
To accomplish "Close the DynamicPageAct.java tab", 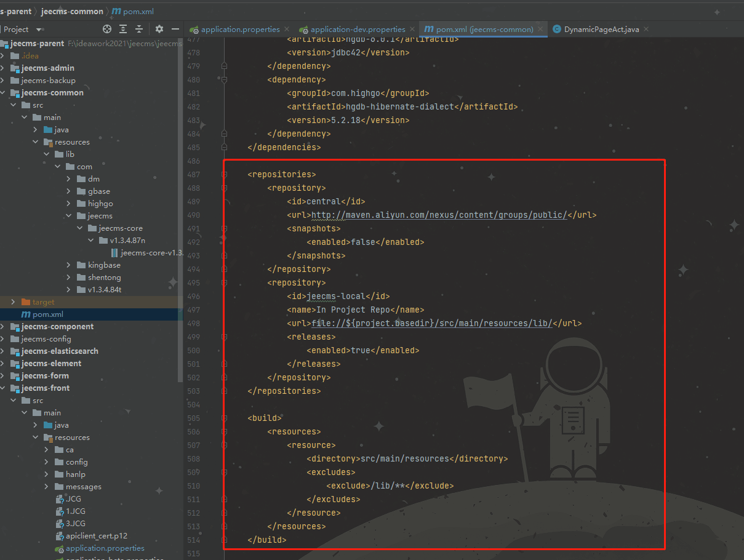I will [x=646, y=29].
